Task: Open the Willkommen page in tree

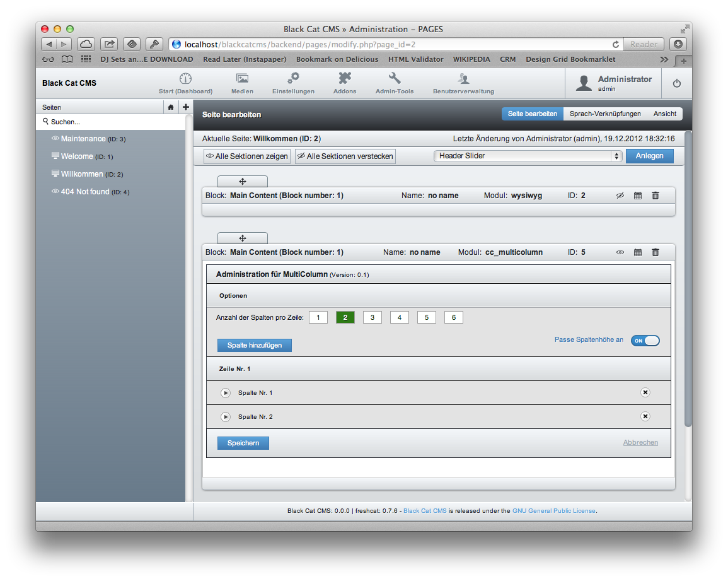Action: [82, 174]
